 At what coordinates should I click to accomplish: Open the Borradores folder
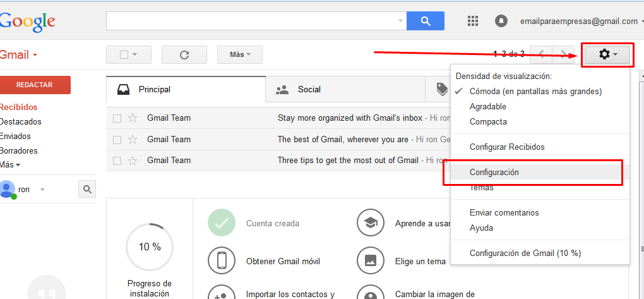[x=18, y=150]
